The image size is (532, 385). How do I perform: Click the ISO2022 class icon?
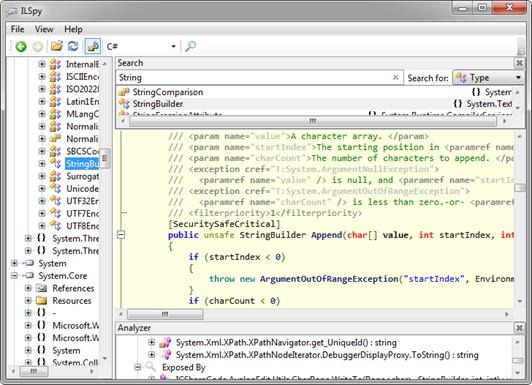pos(55,89)
